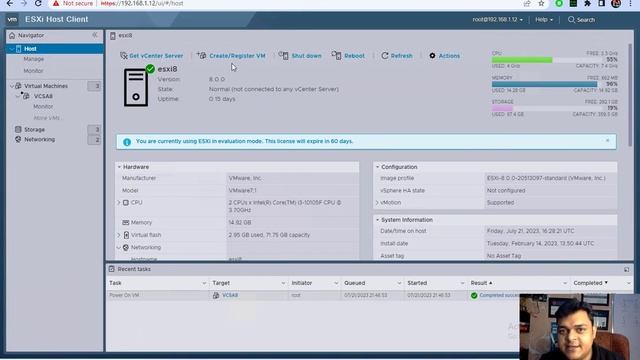The height and width of the screenshot is (360, 640).
Task: Click Get vCenter Server button
Action: point(151,56)
